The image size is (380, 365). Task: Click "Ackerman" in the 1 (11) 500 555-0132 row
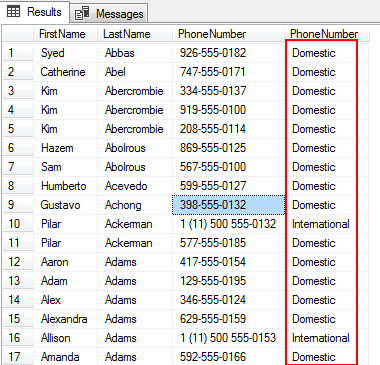click(135, 224)
